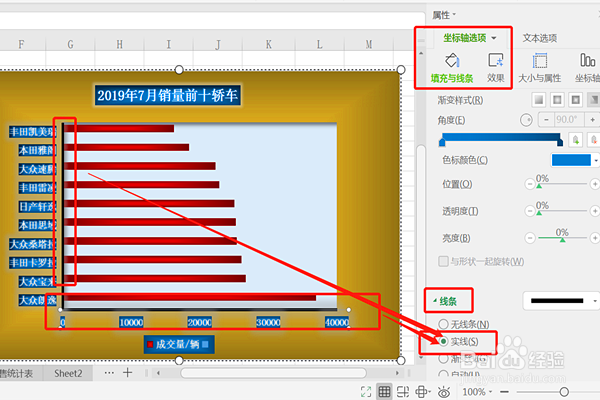The width and height of the screenshot is (600, 400).
Task: Increase 亮度(B) with plus button
Action: (595, 238)
